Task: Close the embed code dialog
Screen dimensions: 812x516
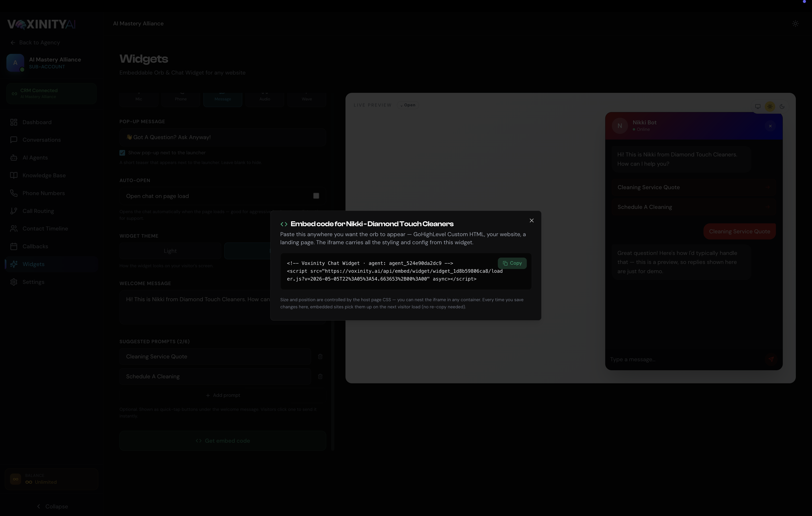Action: 531,220
